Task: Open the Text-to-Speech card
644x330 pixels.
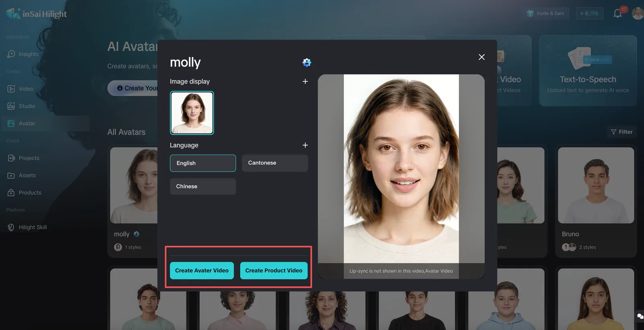Action: tap(588, 70)
